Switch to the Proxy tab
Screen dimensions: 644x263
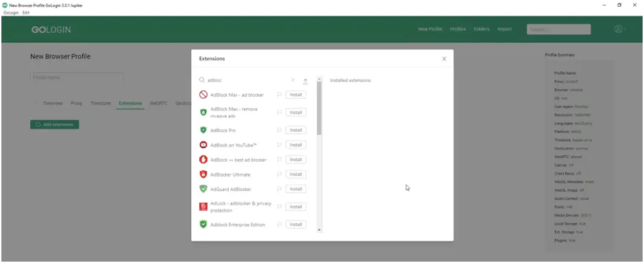[x=77, y=103]
